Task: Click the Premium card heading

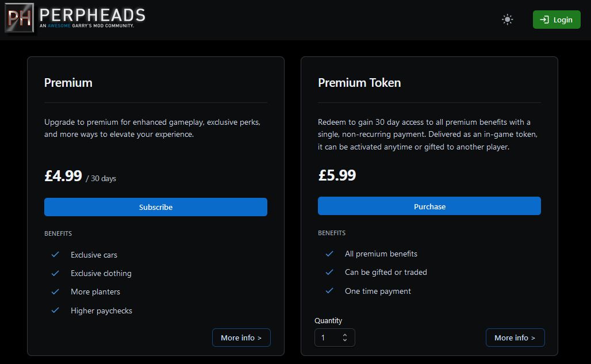Action: point(68,83)
